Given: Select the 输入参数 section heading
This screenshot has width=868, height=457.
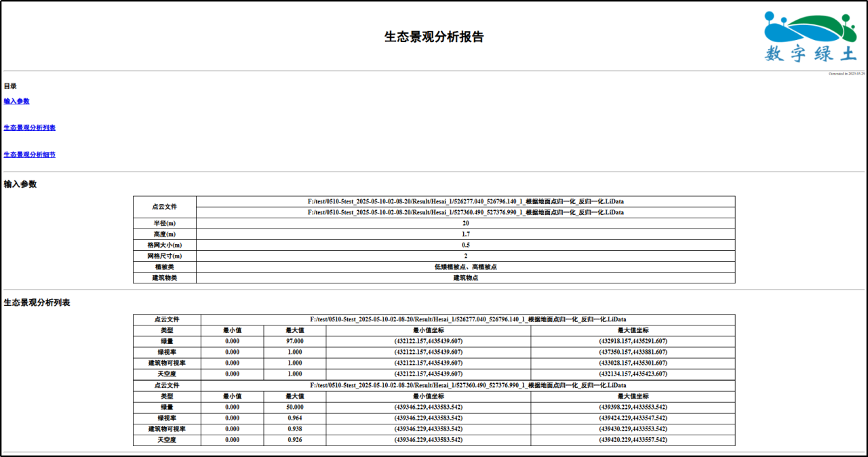Looking at the screenshot, I should click(x=20, y=184).
